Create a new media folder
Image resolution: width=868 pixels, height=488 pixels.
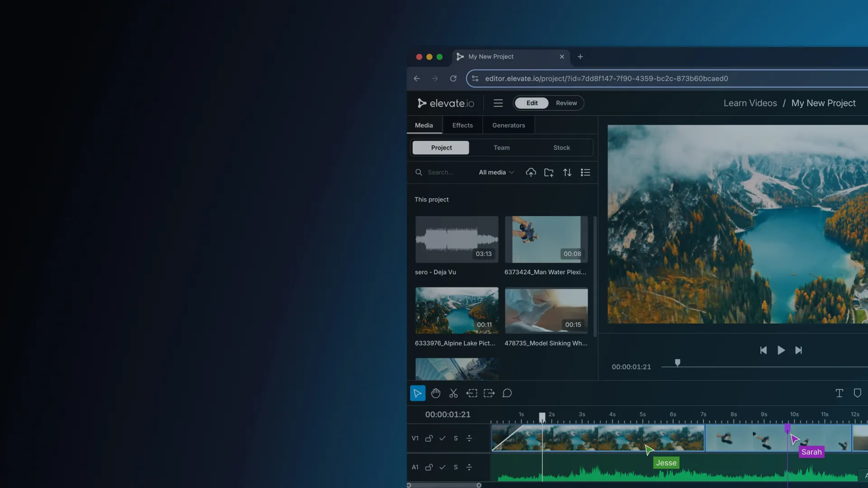[549, 172]
